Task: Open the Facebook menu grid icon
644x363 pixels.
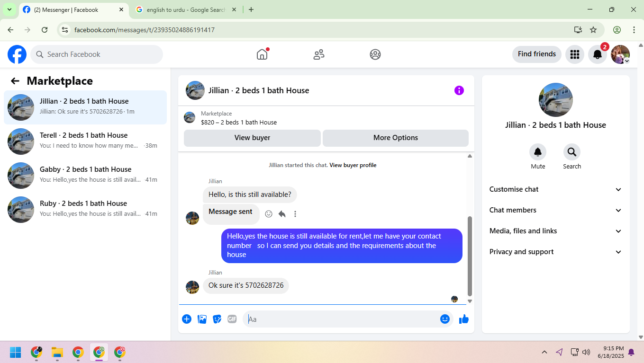Action: 575,54
